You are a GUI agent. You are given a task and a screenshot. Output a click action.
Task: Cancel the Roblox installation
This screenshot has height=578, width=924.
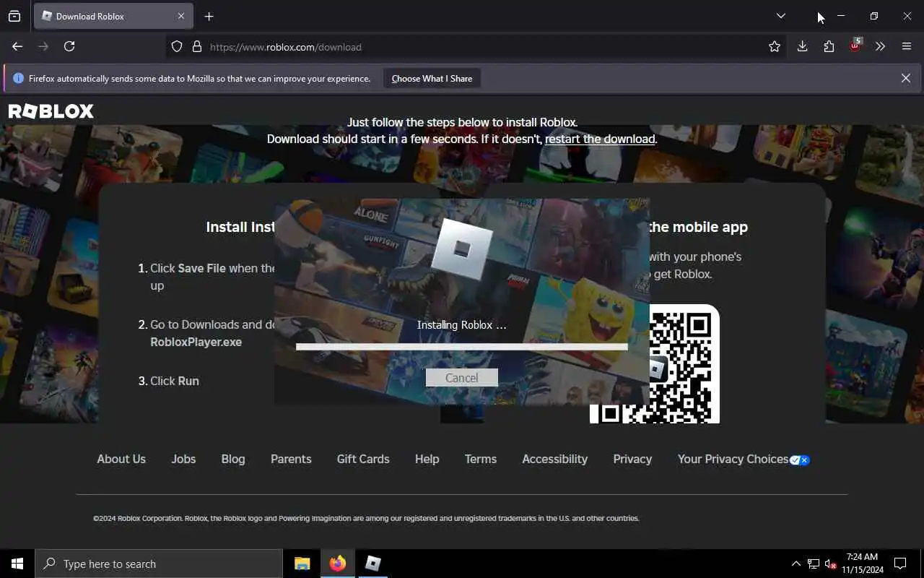461,378
